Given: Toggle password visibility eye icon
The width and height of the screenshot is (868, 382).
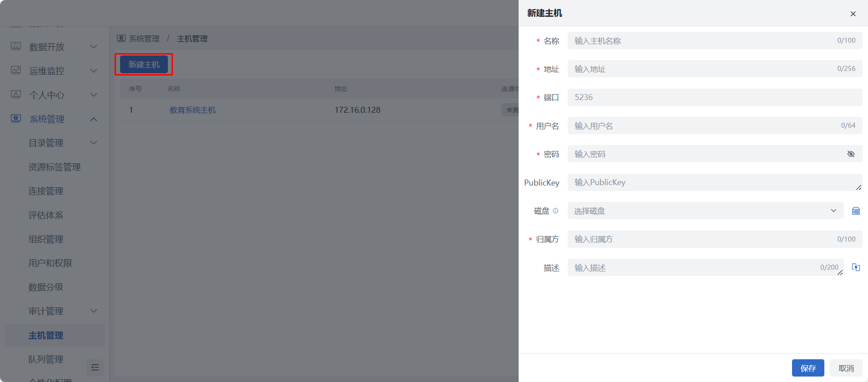Looking at the screenshot, I should pos(851,154).
